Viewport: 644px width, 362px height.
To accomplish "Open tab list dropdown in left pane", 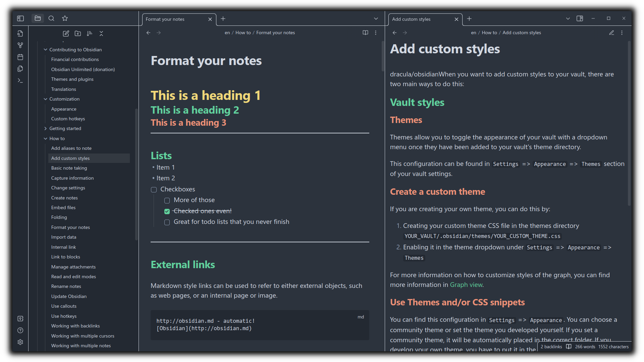I will click(376, 19).
